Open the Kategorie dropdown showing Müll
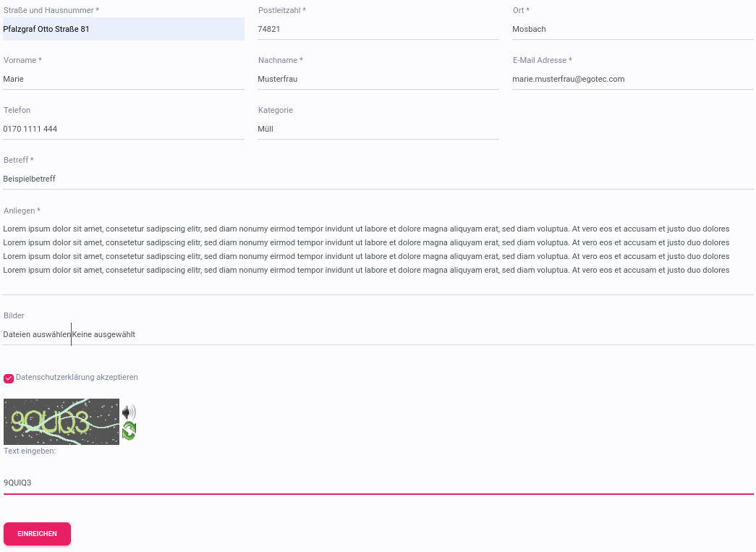Viewport: 756px width, 552px height. (378, 129)
